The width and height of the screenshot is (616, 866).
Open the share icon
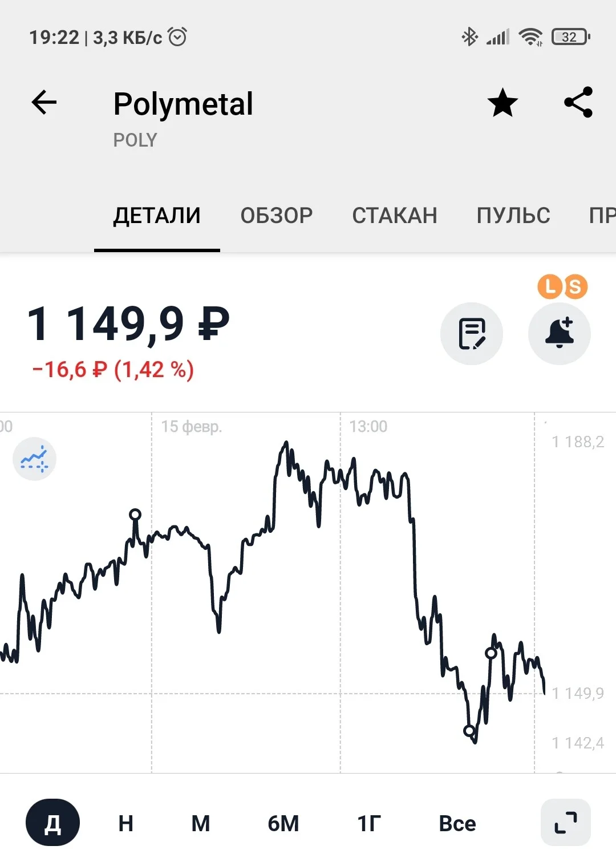pyautogui.click(x=578, y=103)
